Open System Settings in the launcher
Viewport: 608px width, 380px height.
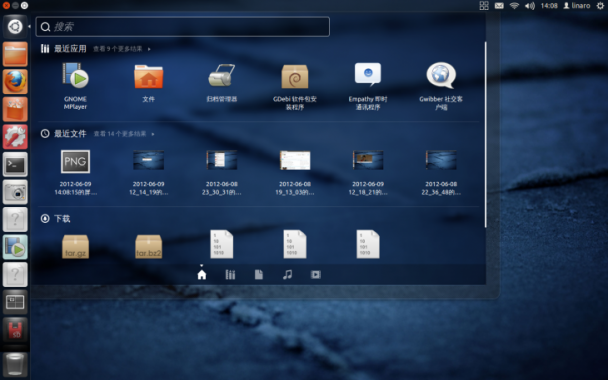tap(15, 136)
